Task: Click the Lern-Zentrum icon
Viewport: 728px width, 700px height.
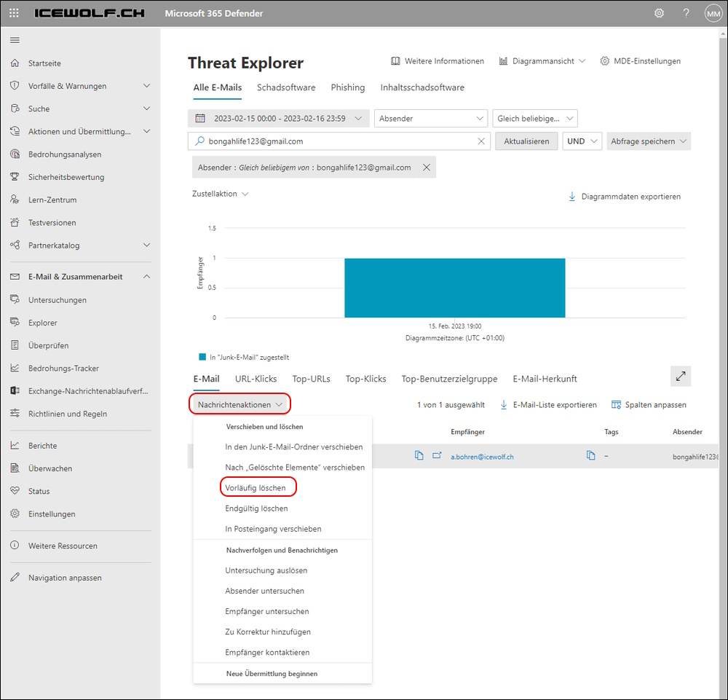Action: pyautogui.click(x=15, y=200)
